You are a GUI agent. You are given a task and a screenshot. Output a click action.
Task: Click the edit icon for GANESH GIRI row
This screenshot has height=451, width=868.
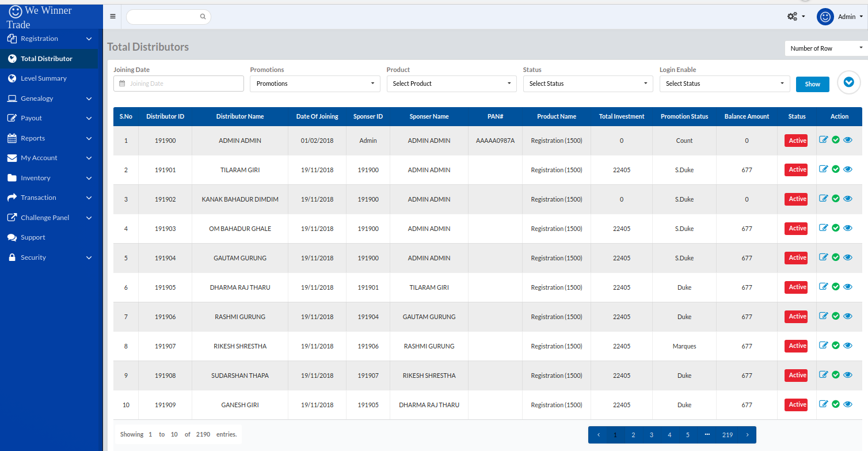(823, 404)
